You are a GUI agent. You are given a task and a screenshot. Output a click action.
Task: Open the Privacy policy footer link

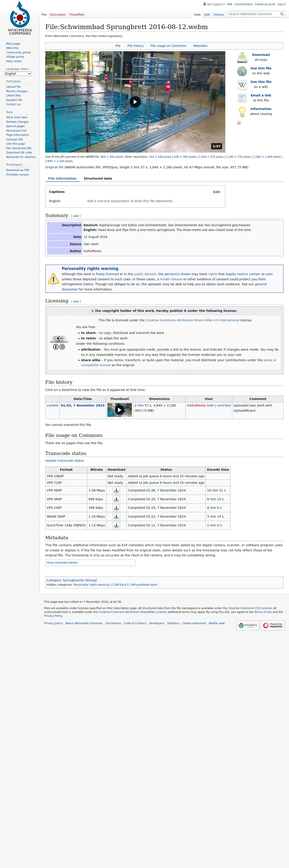click(x=53, y=623)
